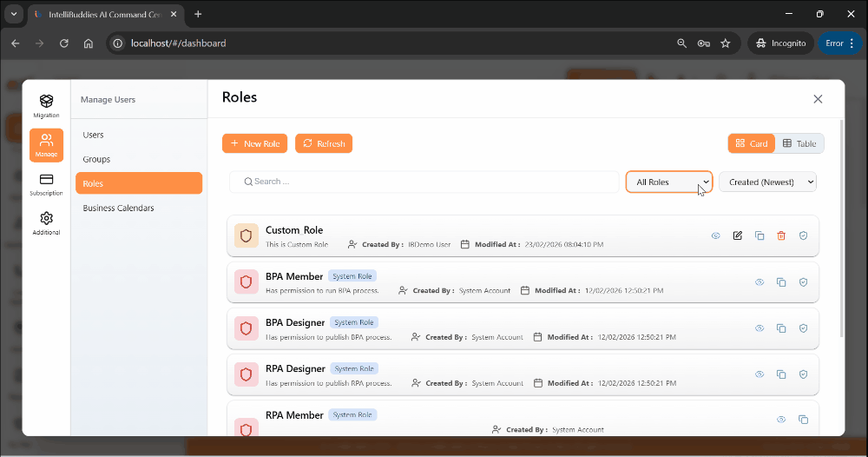This screenshot has width=868, height=457.
Task: Click the New Role button
Action: click(254, 143)
